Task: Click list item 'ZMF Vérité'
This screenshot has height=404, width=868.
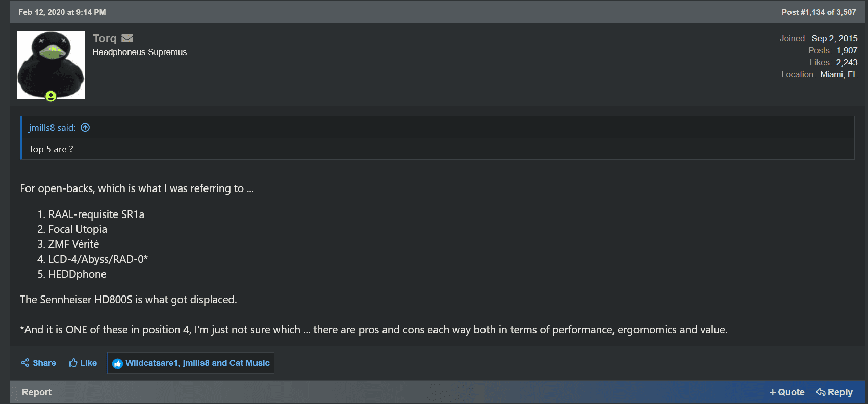Action: 74,244
